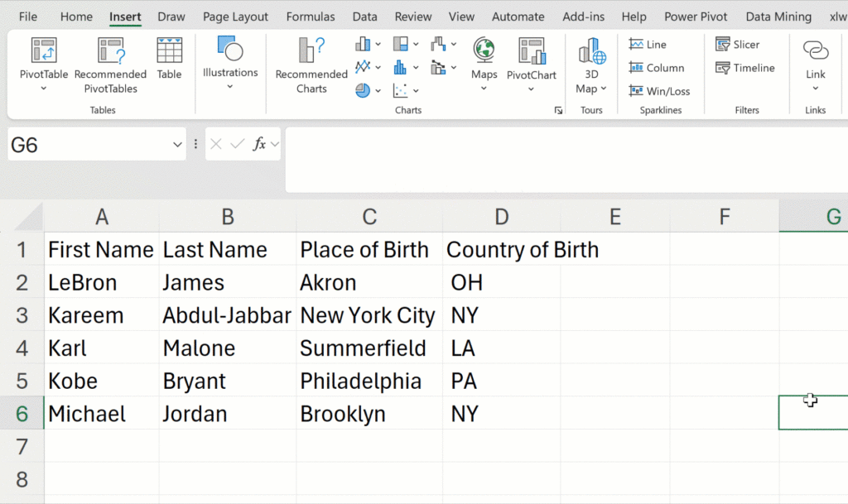Click the Insert Function fx icon
Image resolution: width=848 pixels, height=504 pixels.
[259, 144]
